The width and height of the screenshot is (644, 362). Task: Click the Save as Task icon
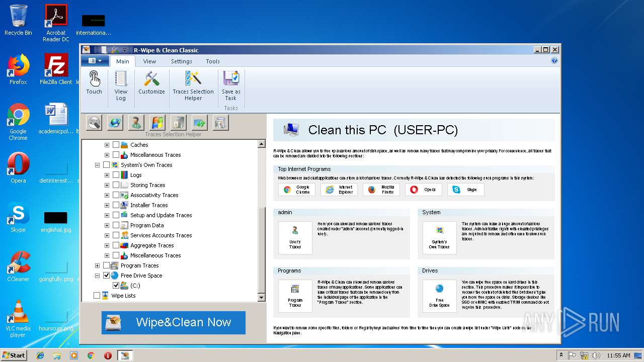pyautogui.click(x=231, y=85)
